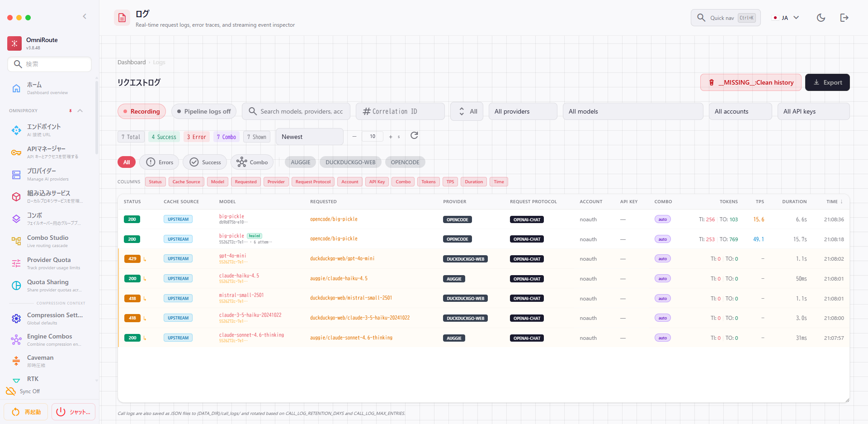Go to Dashboard breadcrumb link

tap(132, 62)
